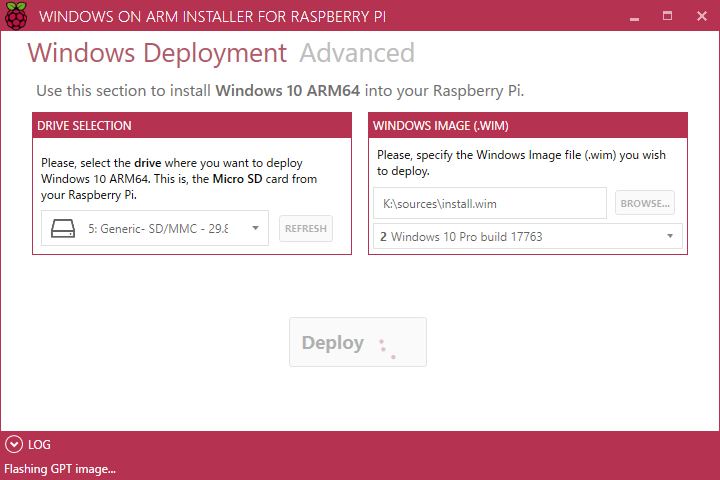The width and height of the screenshot is (720, 480).
Task: Click the 'Flashing GPT image...' status text
Action: point(60,469)
